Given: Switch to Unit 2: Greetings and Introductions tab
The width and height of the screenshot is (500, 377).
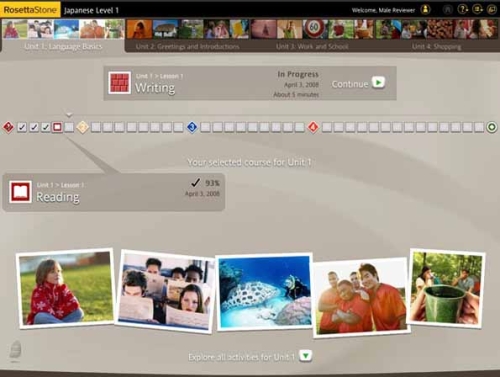Looking at the screenshot, I should (187, 47).
